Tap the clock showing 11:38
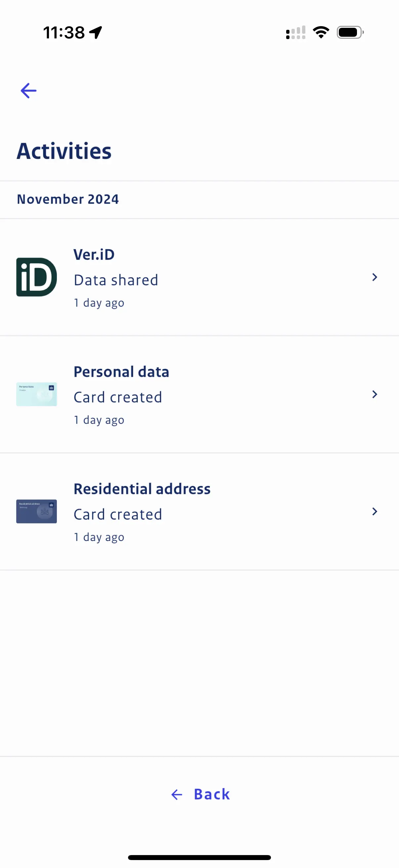This screenshot has width=399, height=868. (65, 32)
